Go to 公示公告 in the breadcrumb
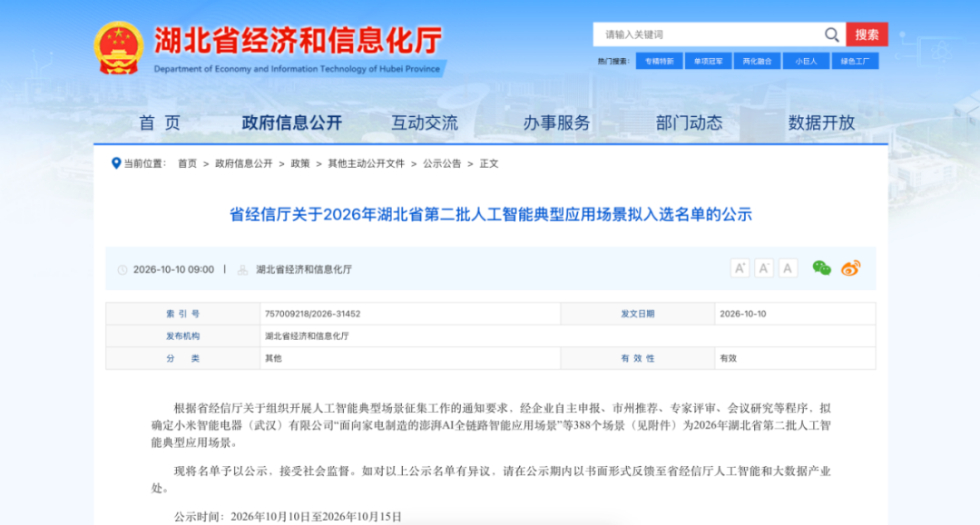 [x=442, y=163]
